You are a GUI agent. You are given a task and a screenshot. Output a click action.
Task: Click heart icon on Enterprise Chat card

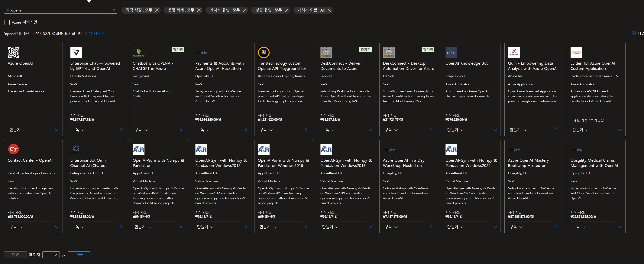coord(119,129)
